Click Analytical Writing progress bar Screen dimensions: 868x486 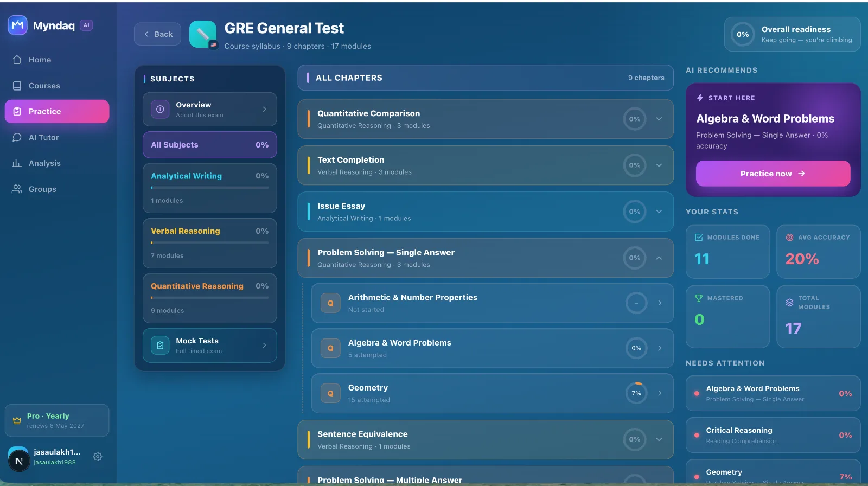point(210,188)
